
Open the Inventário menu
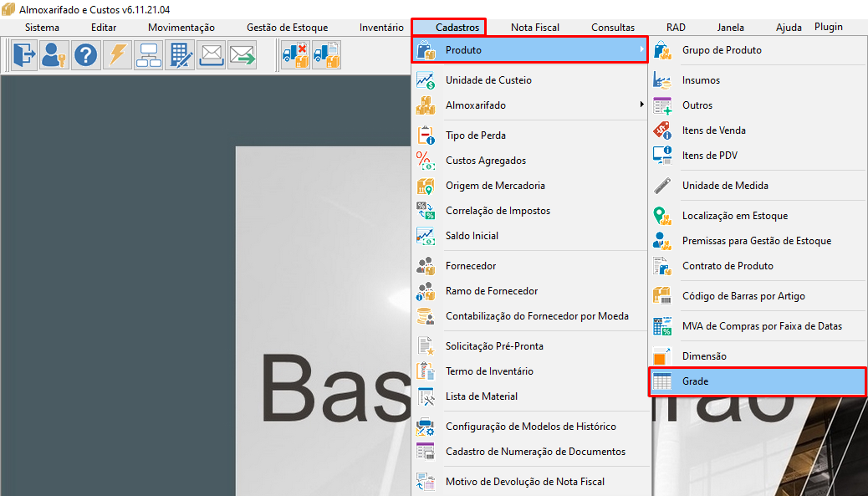point(381,27)
